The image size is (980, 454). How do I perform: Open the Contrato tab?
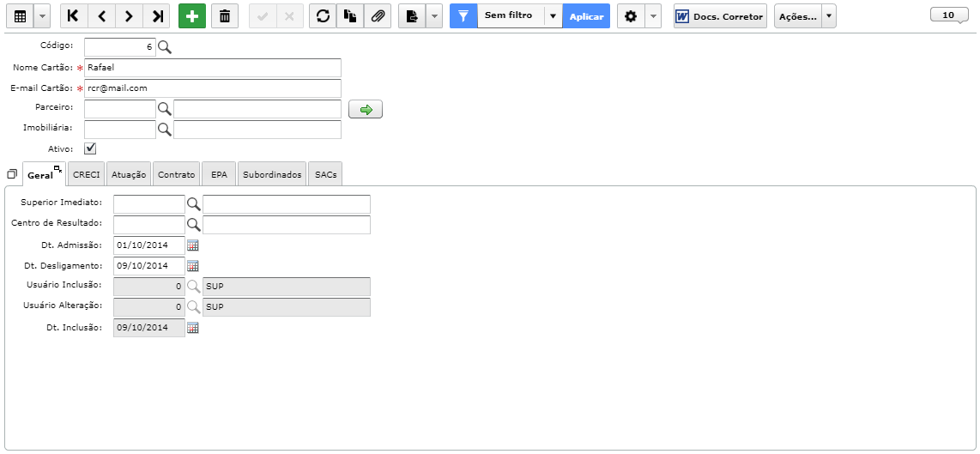tap(176, 175)
